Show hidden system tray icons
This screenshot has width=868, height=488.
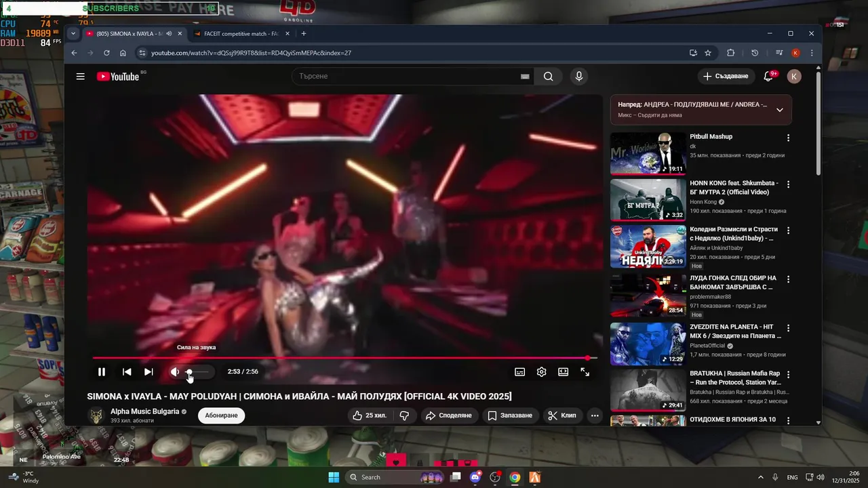coord(760,477)
